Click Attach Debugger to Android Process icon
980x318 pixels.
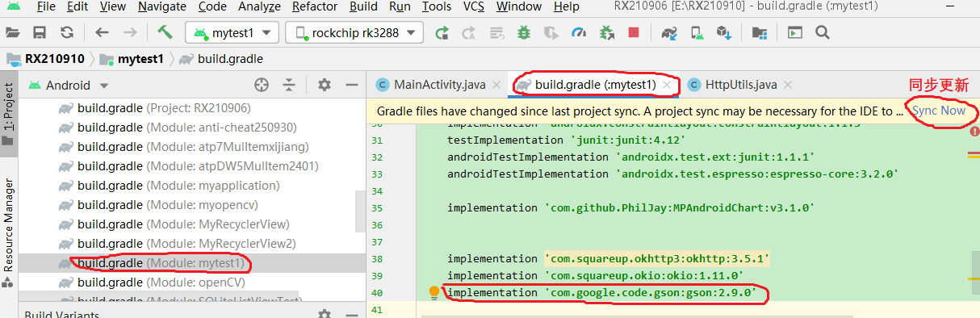(606, 33)
